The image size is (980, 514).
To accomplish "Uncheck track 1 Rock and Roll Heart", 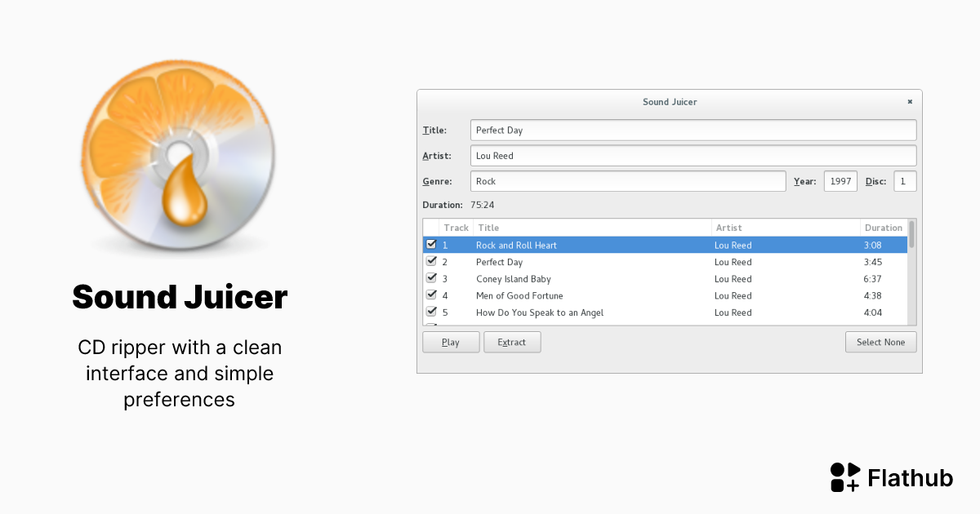I will [431, 244].
